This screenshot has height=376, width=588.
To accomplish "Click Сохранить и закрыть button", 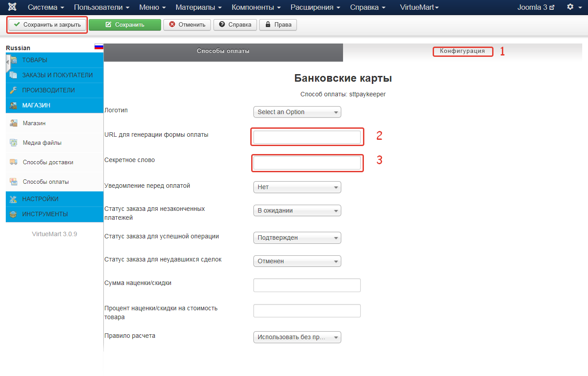I will [47, 25].
